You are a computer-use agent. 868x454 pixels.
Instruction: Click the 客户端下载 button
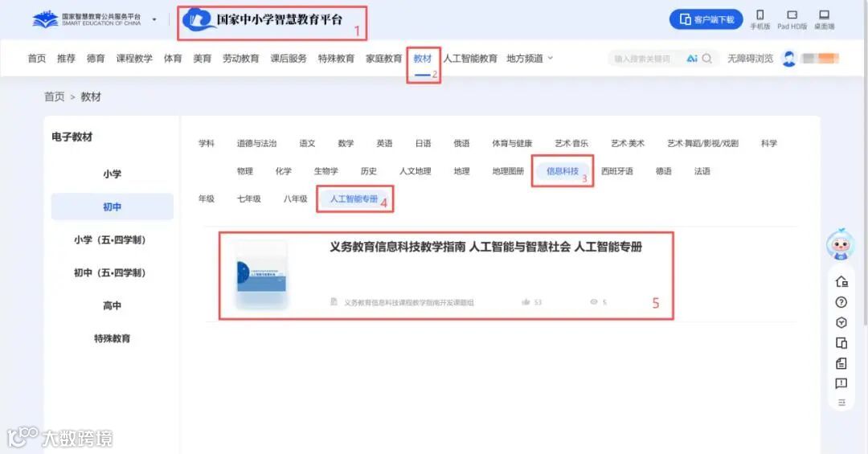click(706, 19)
